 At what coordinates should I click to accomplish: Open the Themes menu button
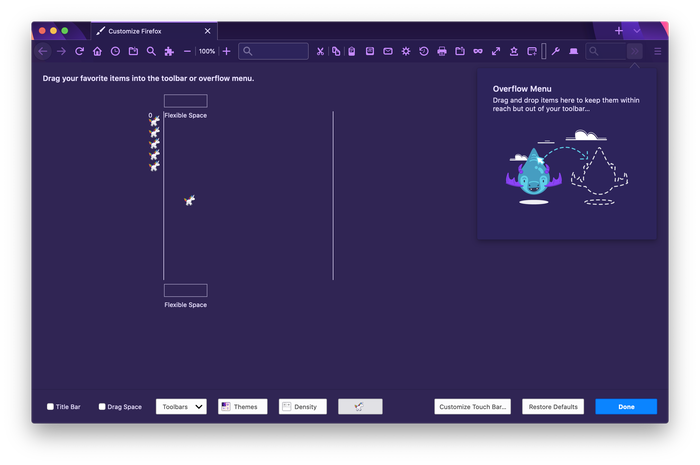point(242,407)
